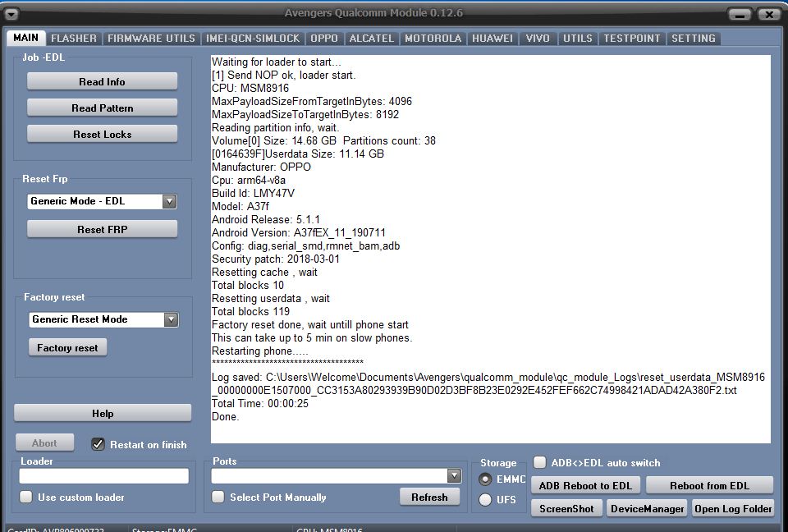Go to the TESTPOINT tab

[632, 39]
